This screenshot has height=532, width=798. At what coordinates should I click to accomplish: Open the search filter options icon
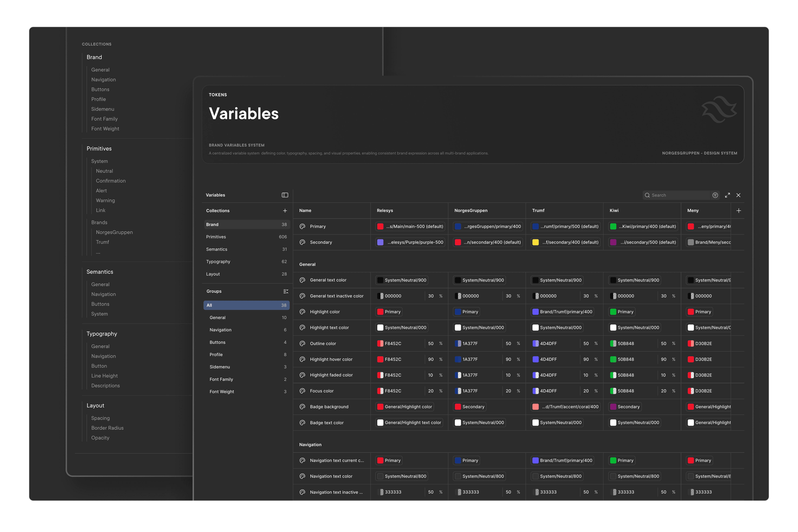[x=715, y=195]
